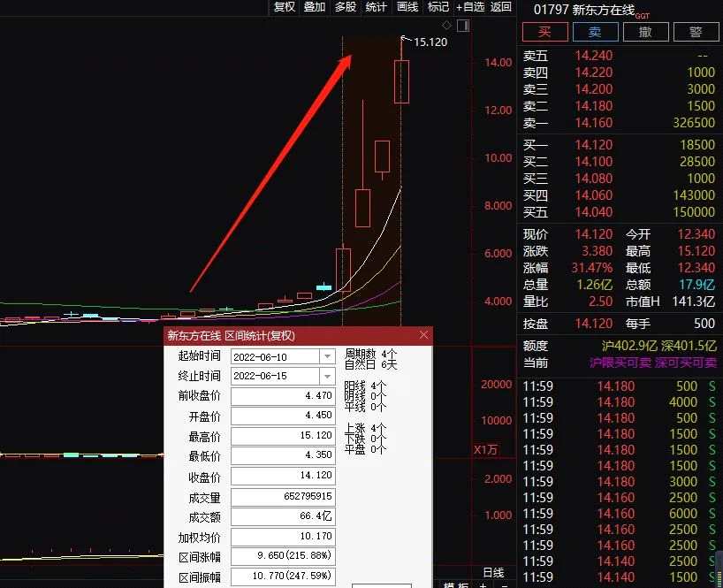The width and height of the screenshot is (723, 588).
Task: Click 返回 to go back
Action: pyautogui.click(x=501, y=7)
